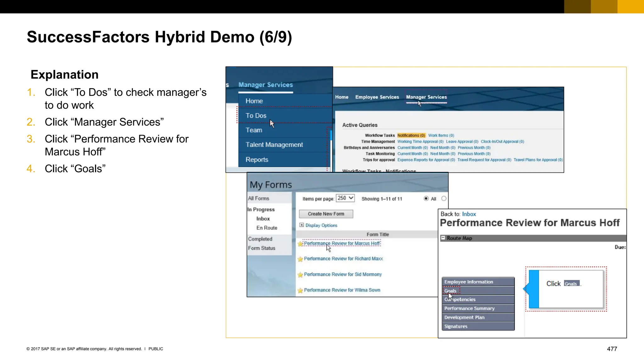Open Leave Approval (0) link

pyautogui.click(x=462, y=142)
